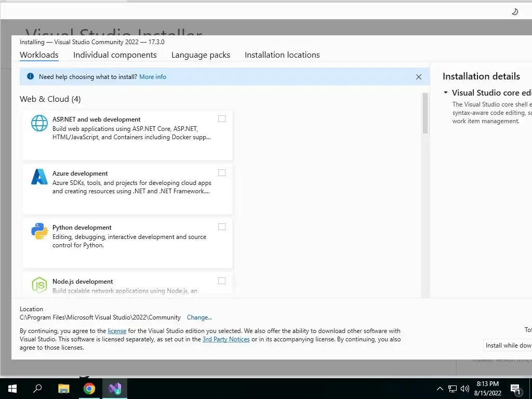Viewport: 532px width, 399px height.
Task: Open volume control tray icon
Action: 465,389
